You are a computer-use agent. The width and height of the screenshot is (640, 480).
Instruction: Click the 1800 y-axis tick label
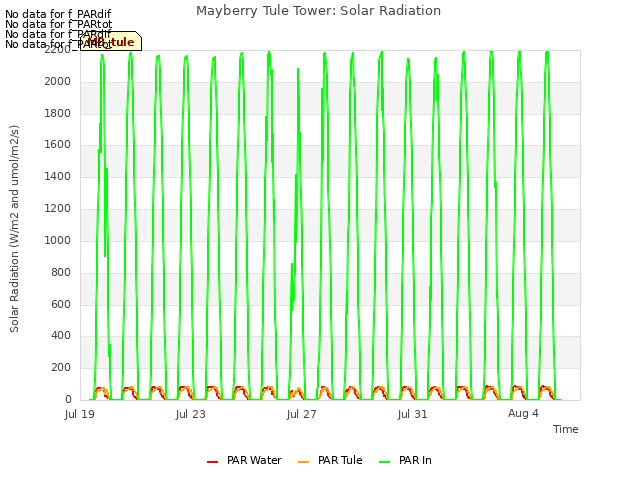58,113
